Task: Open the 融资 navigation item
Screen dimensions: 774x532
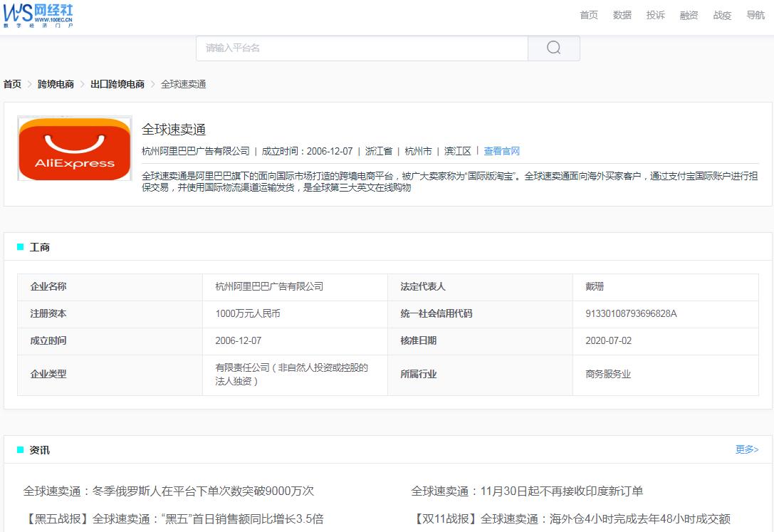Action: click(688, 15)
